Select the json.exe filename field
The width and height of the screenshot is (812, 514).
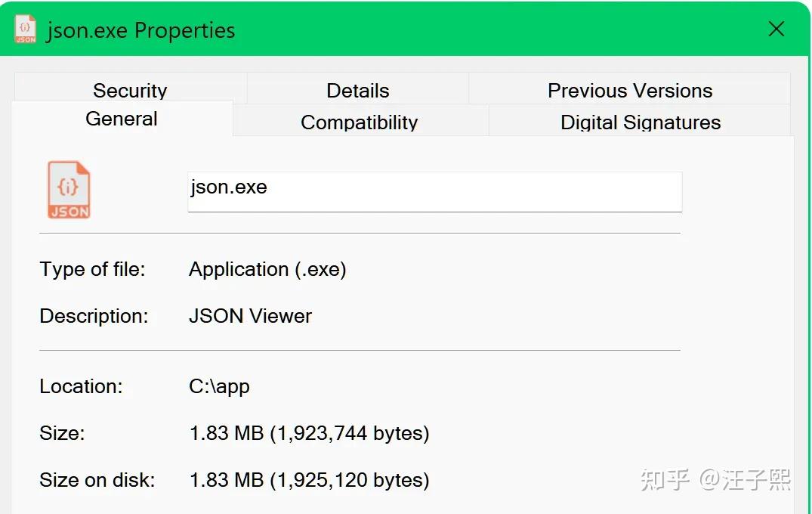(x=435, y=192)
